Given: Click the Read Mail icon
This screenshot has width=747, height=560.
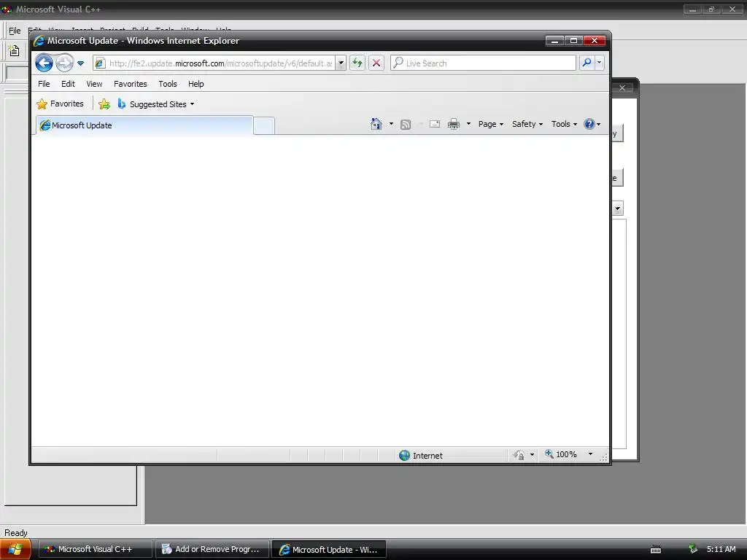Looking at the screenshot, I should [x=435, y=124].
